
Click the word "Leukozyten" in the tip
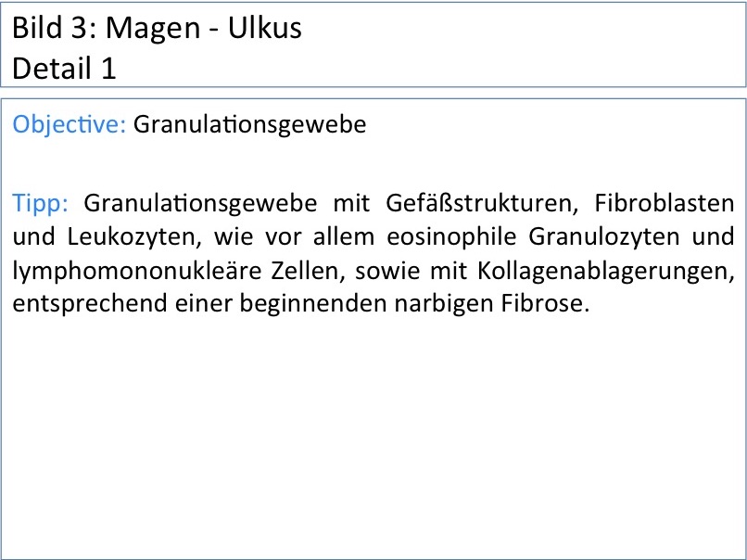[x=109, y=236]
